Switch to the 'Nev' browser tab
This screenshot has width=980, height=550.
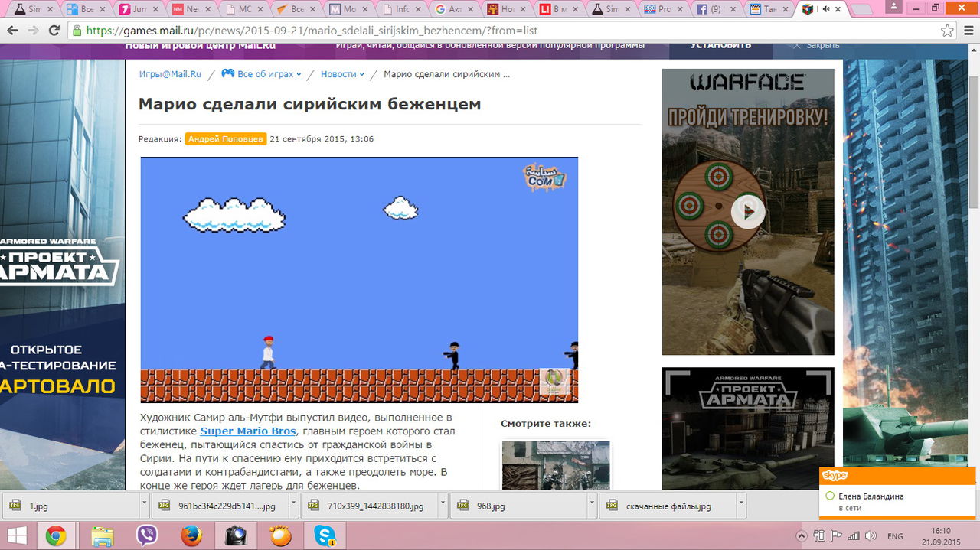(x=193, y=9)
